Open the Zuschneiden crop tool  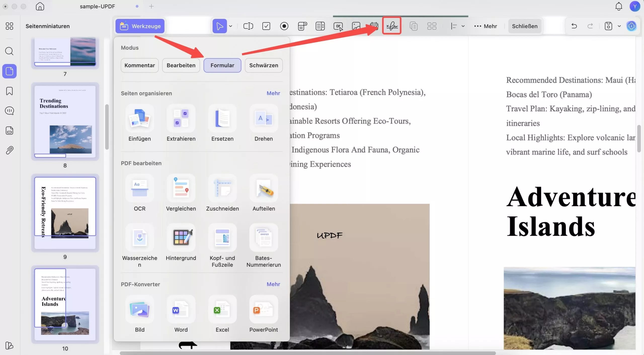pos(222,193)
